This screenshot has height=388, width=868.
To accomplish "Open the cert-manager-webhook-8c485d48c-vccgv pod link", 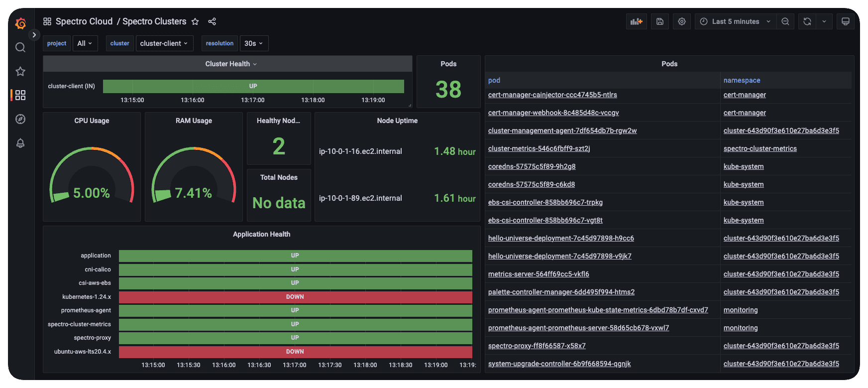I will click(553, 113).
